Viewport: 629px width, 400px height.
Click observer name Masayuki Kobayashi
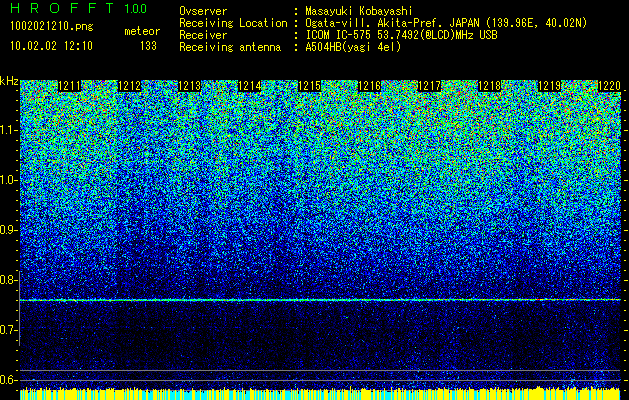[359, 11]
